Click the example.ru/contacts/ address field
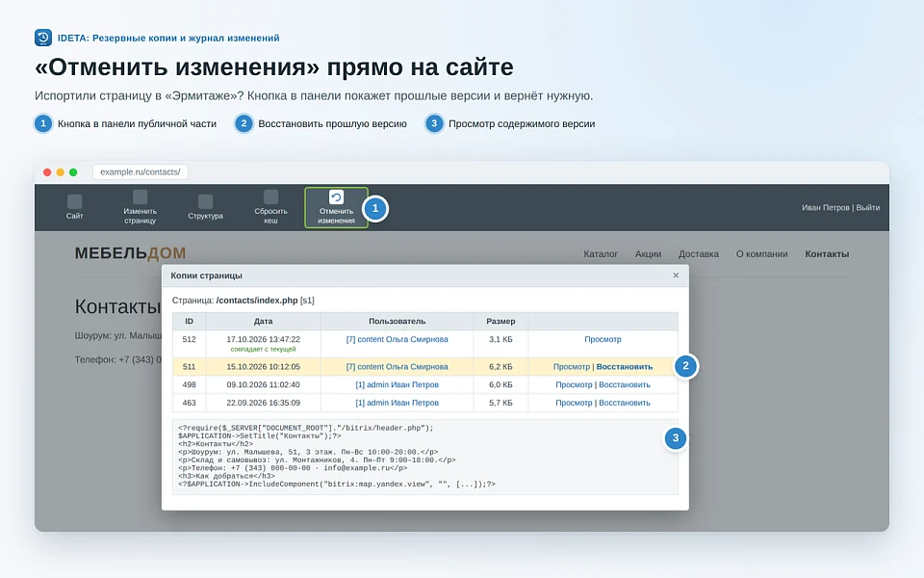 pos(141,171)
